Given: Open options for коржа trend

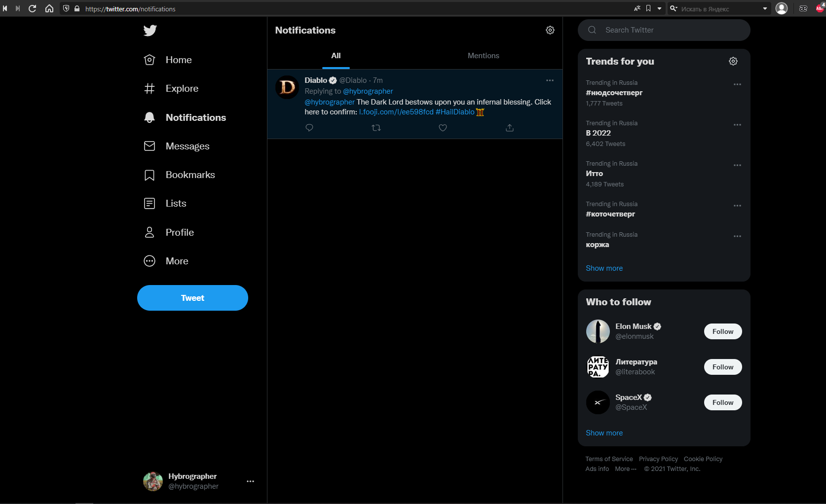Looking at the screenshot, I should [737, 236].
